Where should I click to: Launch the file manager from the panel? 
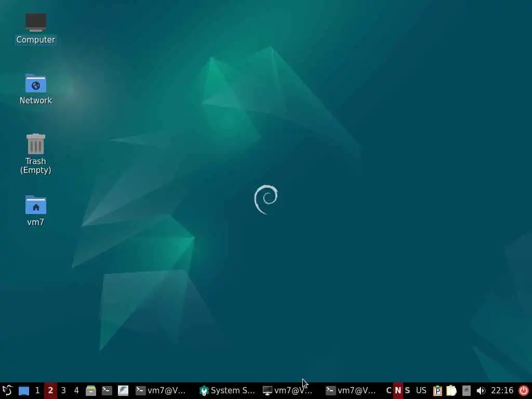click(90, 391)
